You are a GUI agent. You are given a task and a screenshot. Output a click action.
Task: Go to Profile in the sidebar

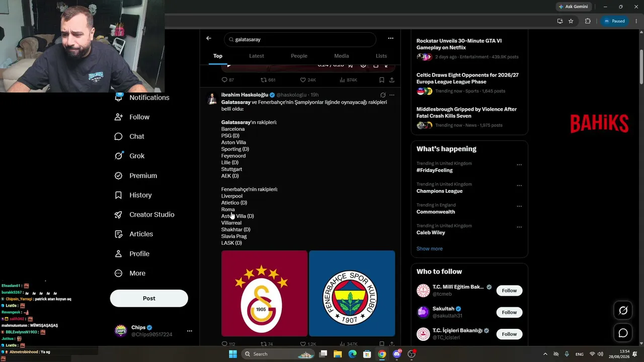coord(132,254)
